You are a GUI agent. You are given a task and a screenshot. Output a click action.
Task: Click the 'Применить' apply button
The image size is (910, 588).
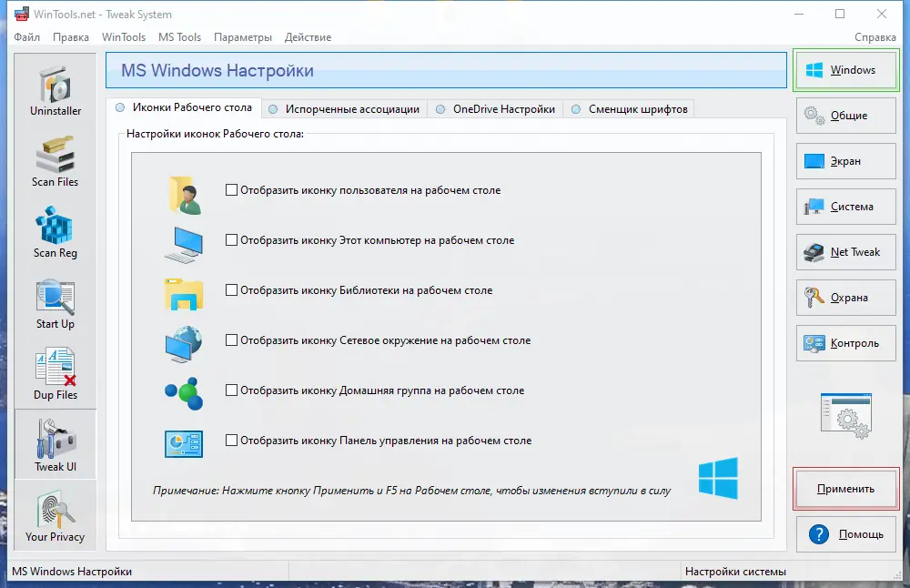[x=846, y=489]
